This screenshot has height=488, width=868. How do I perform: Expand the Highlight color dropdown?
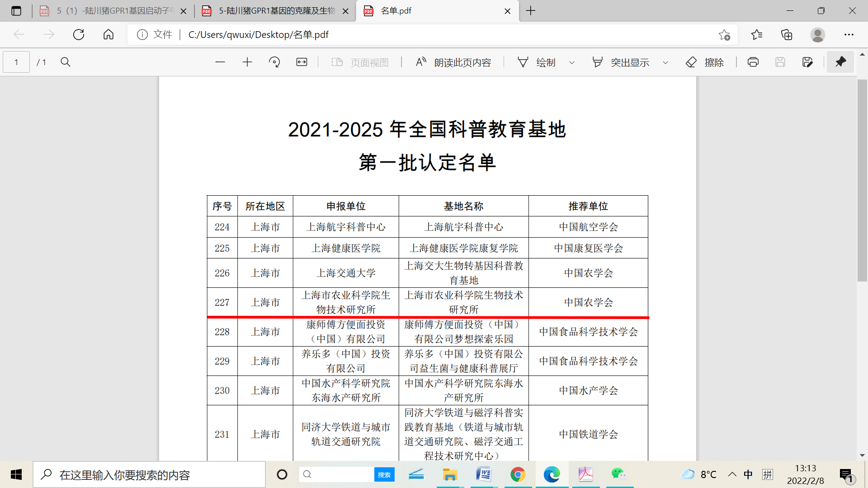[x=665, y=63]
